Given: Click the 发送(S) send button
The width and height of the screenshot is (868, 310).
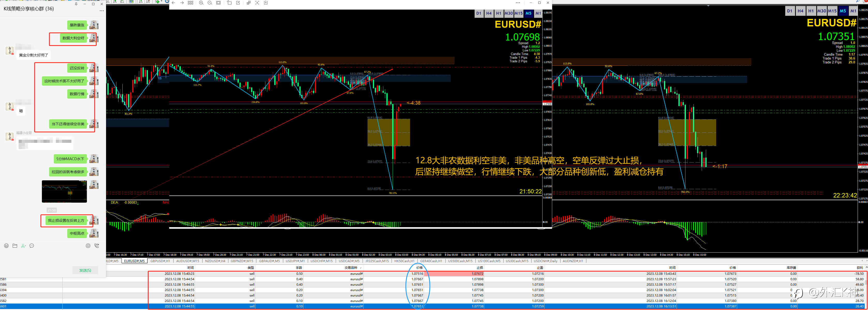Looking at the screenshot, I should click(x=85, y=270).
